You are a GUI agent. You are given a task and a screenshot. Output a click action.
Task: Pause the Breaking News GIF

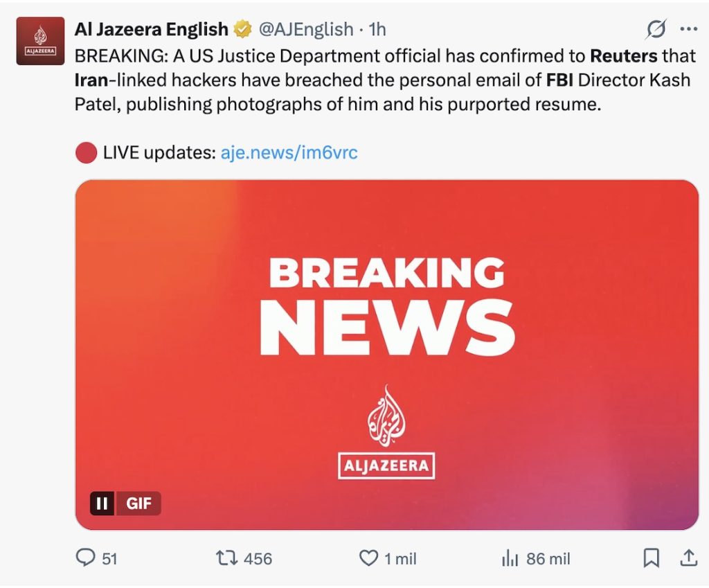pyautogui.click(x=102, y=504)
